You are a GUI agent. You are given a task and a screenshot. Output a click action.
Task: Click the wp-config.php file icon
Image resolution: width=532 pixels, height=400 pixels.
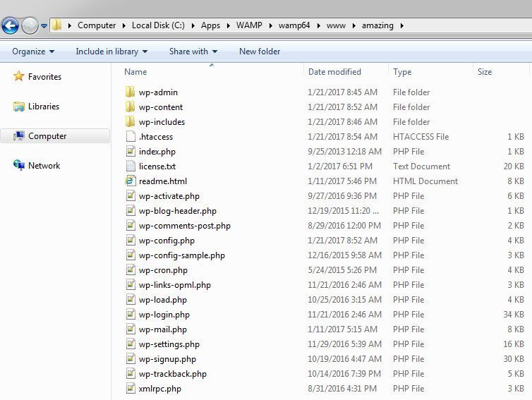pos(131,240)
